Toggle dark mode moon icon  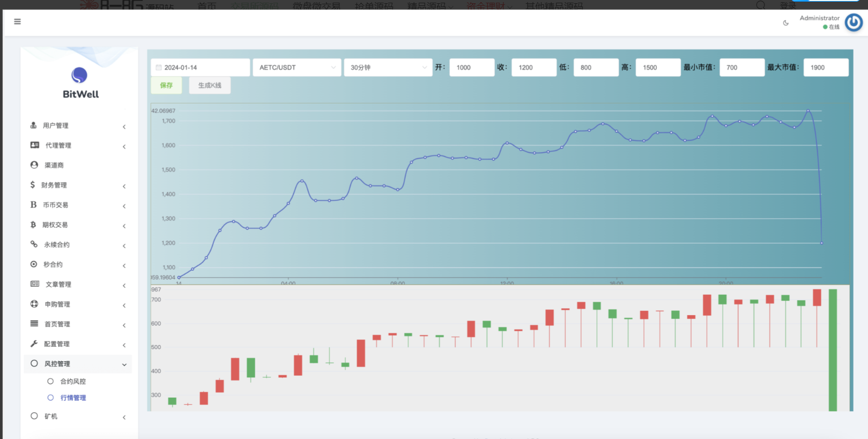786,23
